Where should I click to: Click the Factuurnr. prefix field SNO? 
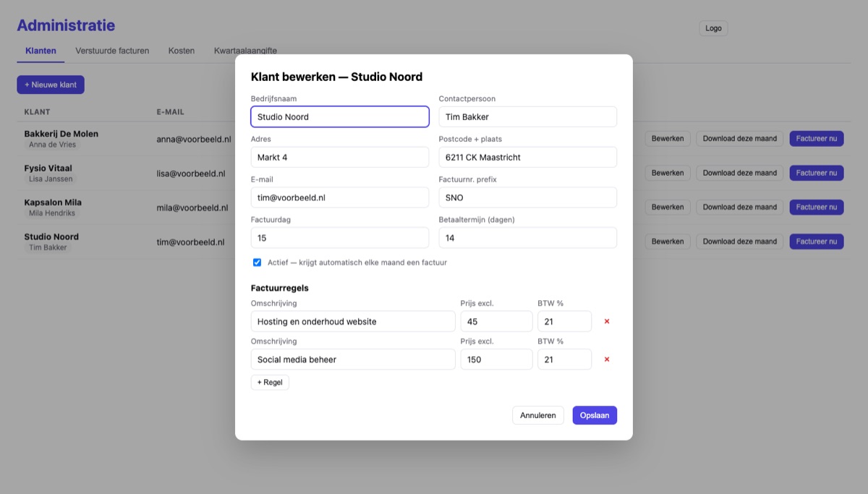point(528,197)
